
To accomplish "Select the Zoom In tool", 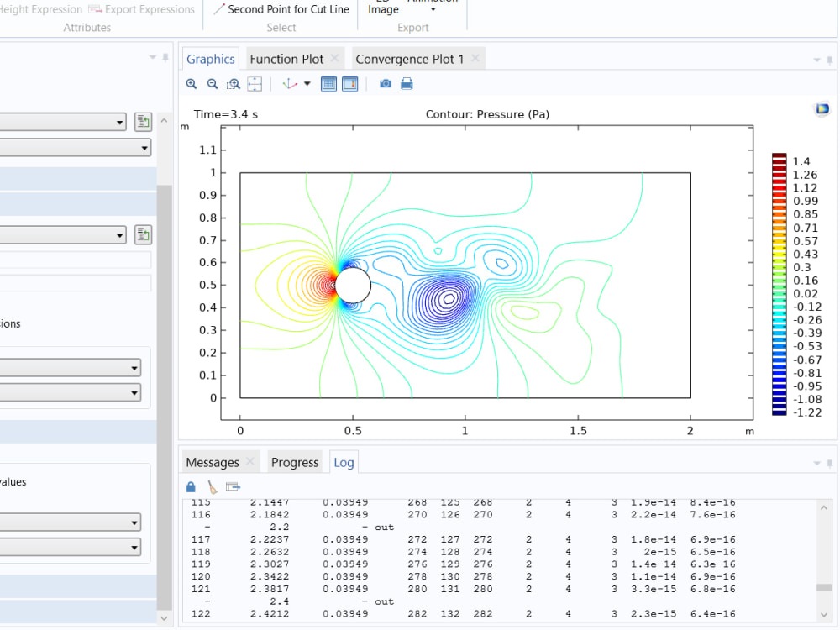I will click(x=191, y=83).
